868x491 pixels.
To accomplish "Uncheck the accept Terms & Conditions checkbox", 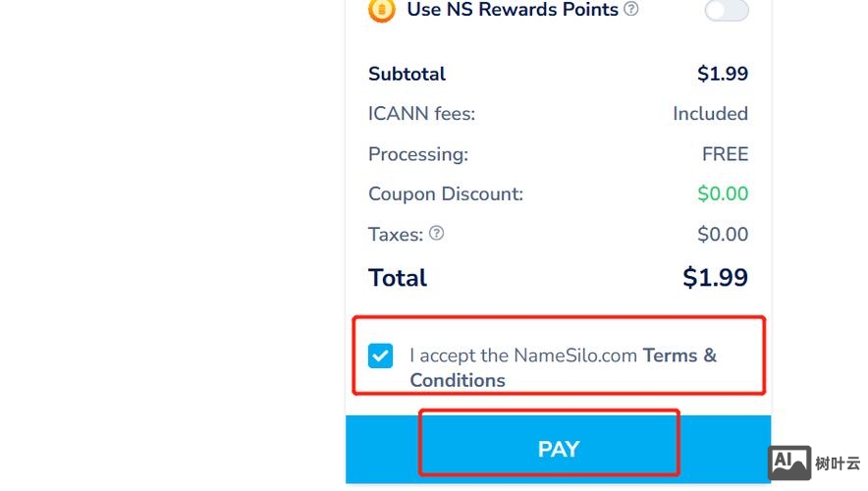I will click(x=380, y=355).
